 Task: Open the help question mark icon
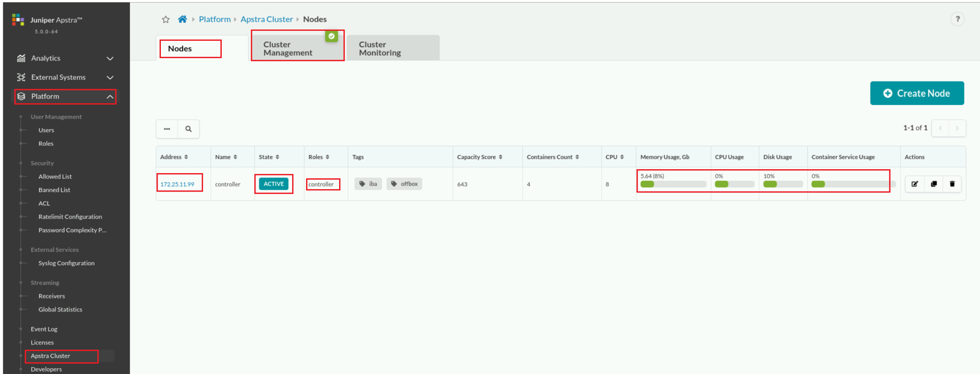(957, 19)
